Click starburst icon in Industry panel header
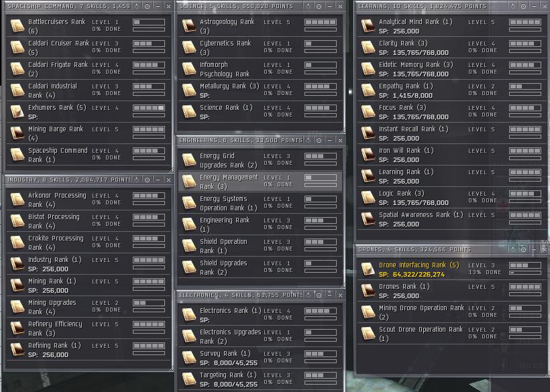Image resolution: width=550 pixels, height=392 pixels. tap(137, 180)
